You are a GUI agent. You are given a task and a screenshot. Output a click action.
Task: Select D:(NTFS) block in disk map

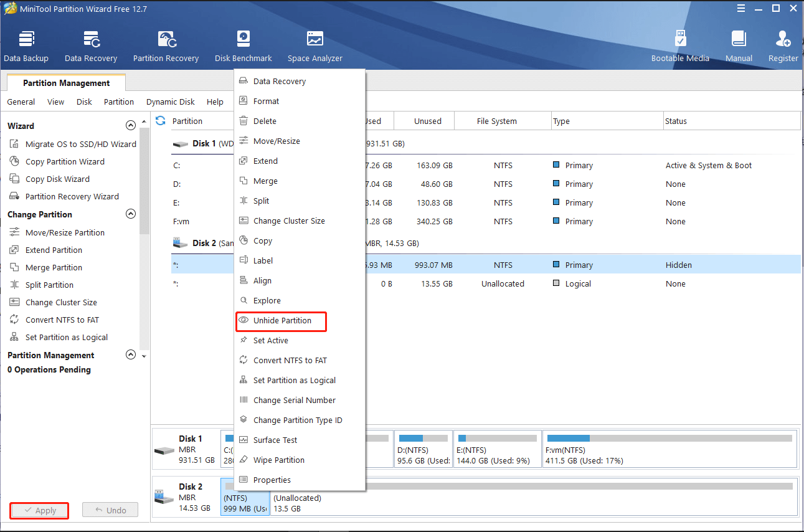pyautogui.click(x=423, y=449)
